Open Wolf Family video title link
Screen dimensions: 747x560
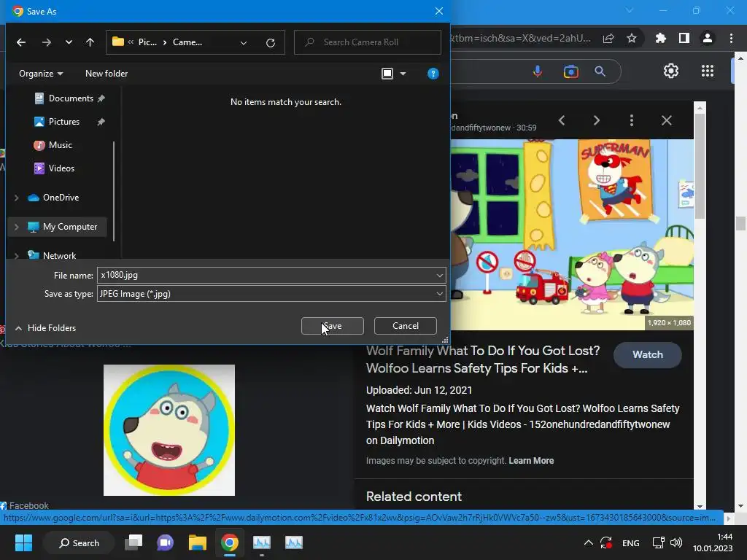(x=483, y=359)
